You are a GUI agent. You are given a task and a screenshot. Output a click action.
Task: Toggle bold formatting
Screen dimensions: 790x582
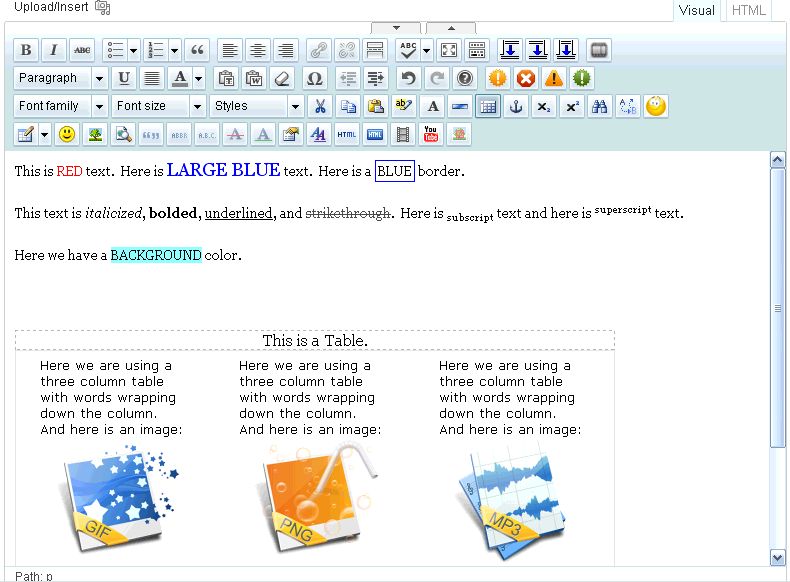(26, 50)
